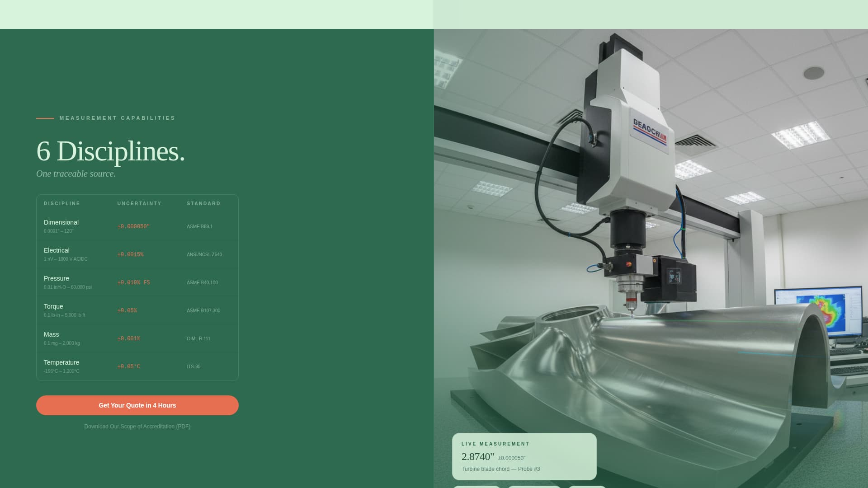Click the MEASUREMENT CAPABILITIES eyebrow heading
Image resolution: width=868 pixels, height=488 pixels.
pyautogui.click(x=117, y=118)
